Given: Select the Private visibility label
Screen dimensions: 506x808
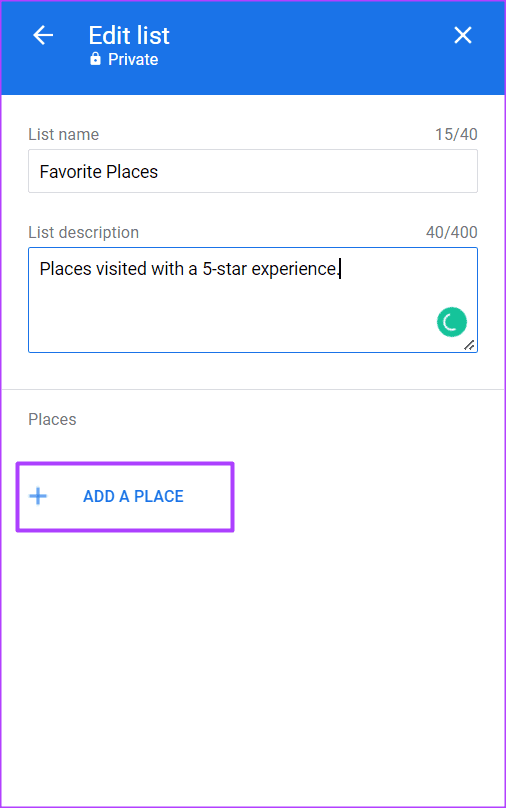Looking at the screenshot, I should click(133, 59).
